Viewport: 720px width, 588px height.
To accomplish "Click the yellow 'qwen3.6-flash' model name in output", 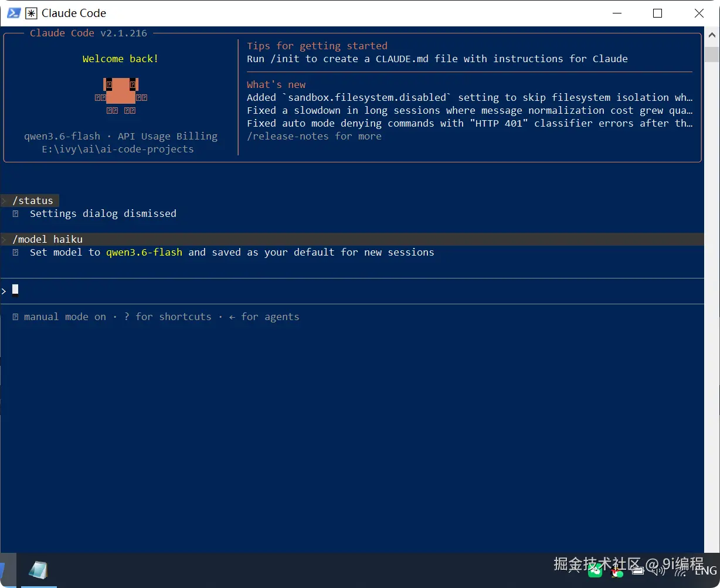I will point(144,252).
